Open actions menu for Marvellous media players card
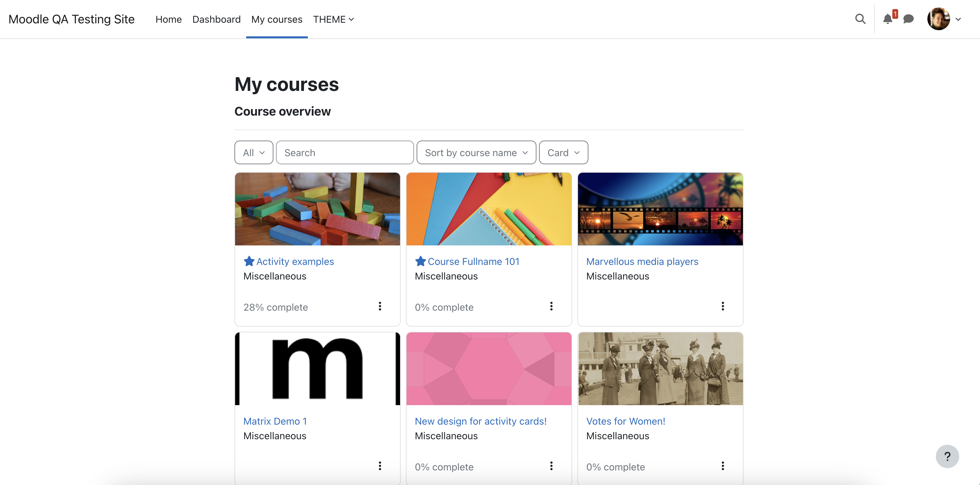This screenshot has height=485, width=980. pyautogui.click(x=722, y=306)
